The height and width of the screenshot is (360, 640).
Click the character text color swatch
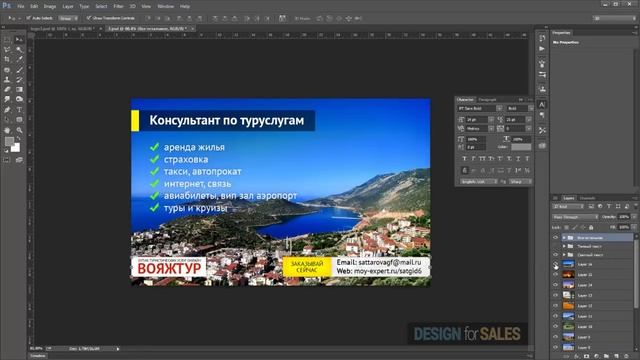[521, 147]
